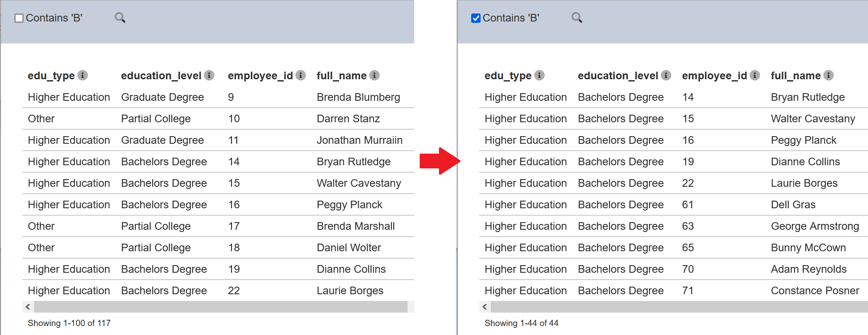Sort by edu_type header in right table
868x335 pixels.
click(x=508, y=76)
